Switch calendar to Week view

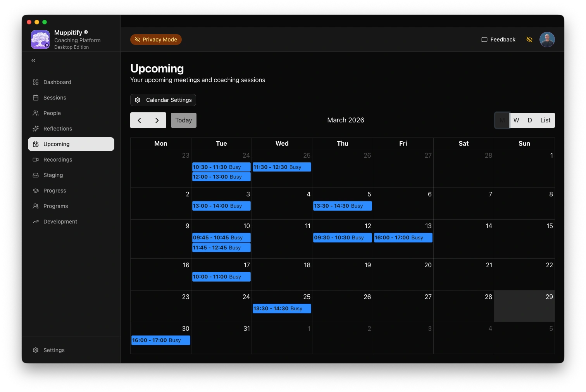click(516, 120)
